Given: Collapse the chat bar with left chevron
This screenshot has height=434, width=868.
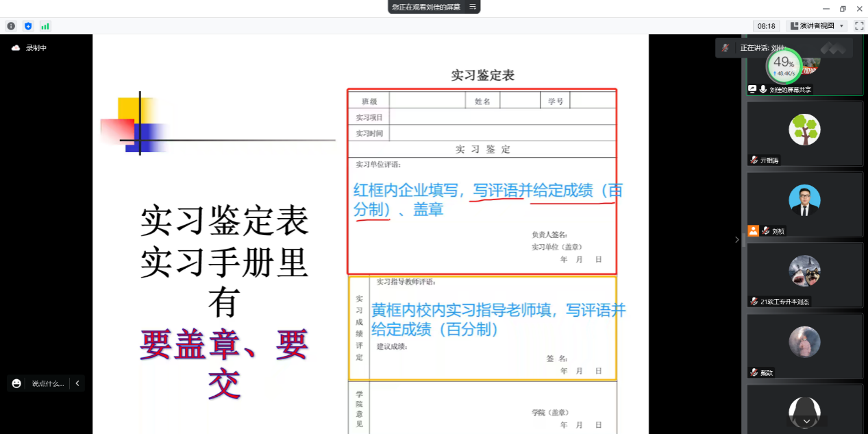Looking at the screenshot, I should pyautogui.click(x=77, y=383).
